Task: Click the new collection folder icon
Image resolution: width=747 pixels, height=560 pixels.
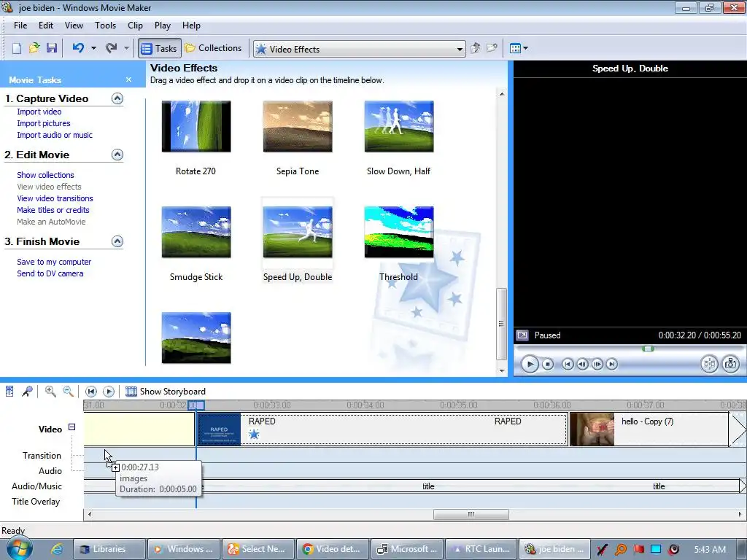Action: click(492, 48)
